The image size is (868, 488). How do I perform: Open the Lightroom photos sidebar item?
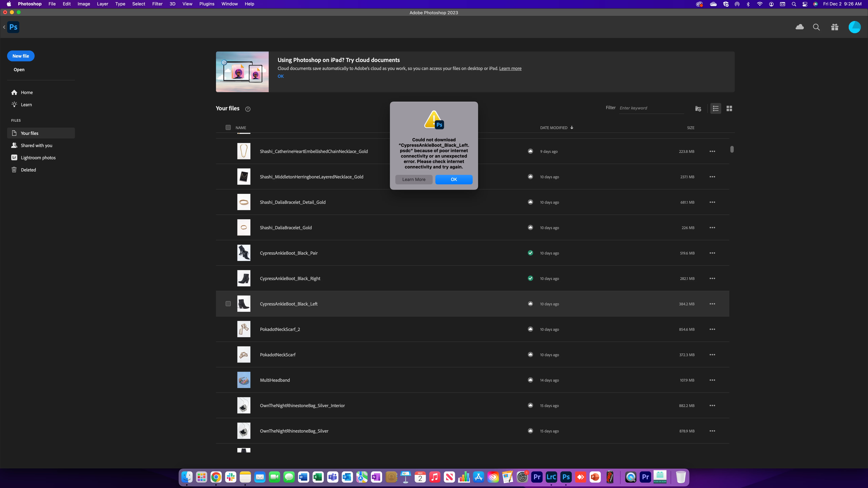click(38, 158)
